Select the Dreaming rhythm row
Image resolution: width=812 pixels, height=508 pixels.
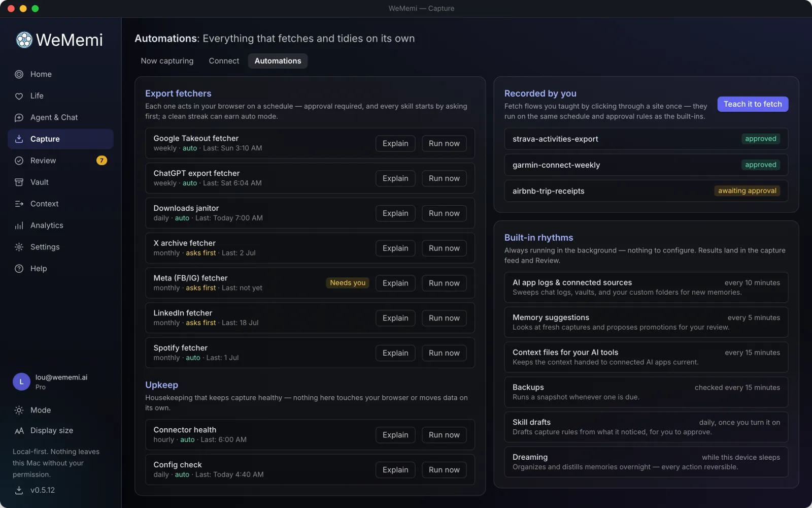click(x=646, y=462)
